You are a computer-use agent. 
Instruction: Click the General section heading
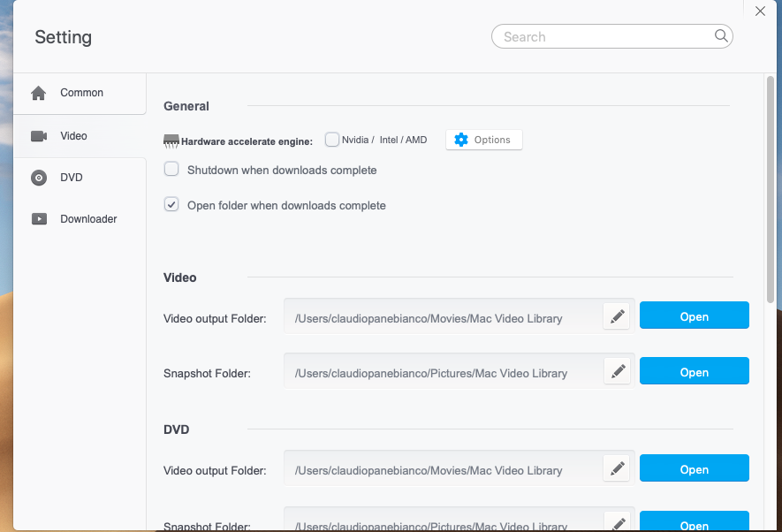186,106
